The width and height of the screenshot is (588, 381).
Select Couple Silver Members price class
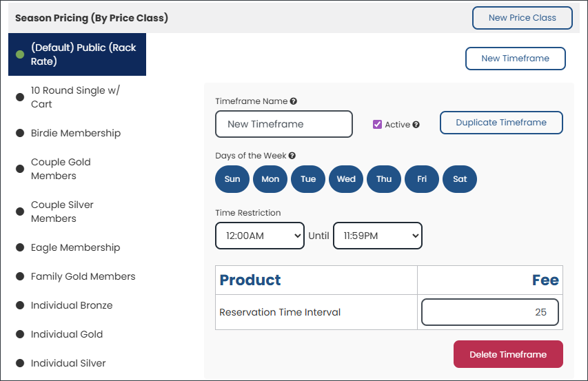tap(77, 212)
